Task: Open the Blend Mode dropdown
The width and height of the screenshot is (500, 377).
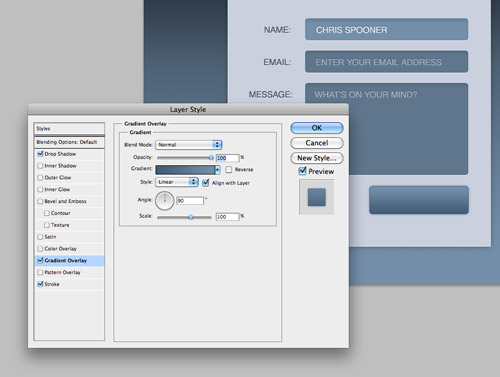Action: (189, 145)
